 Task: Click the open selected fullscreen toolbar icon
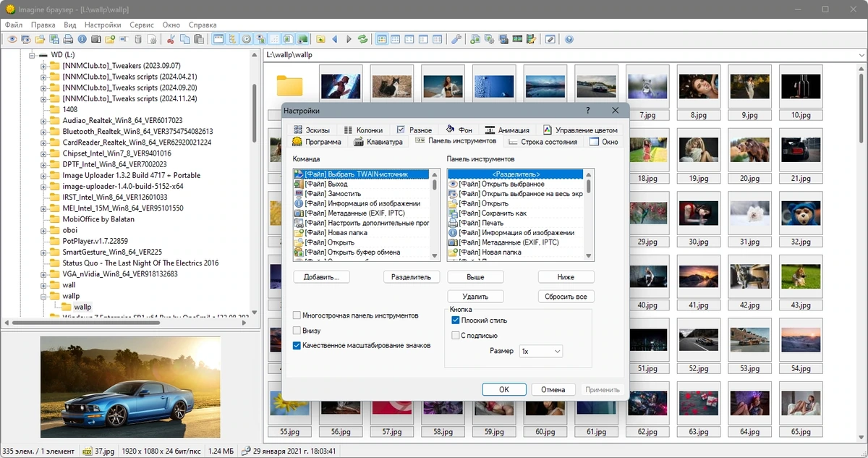pyautogui.click(x=25, y=39)
